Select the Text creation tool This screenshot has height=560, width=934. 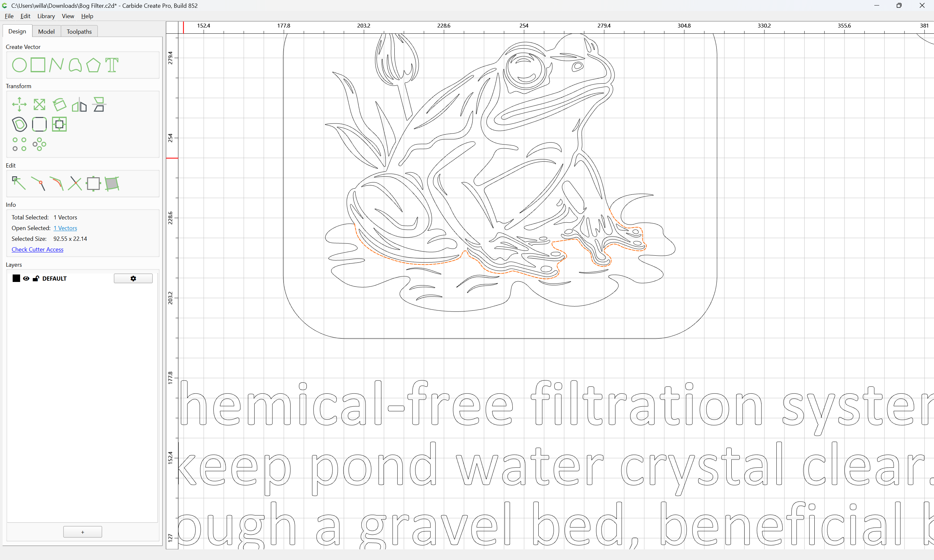click(x=112, y=65)
